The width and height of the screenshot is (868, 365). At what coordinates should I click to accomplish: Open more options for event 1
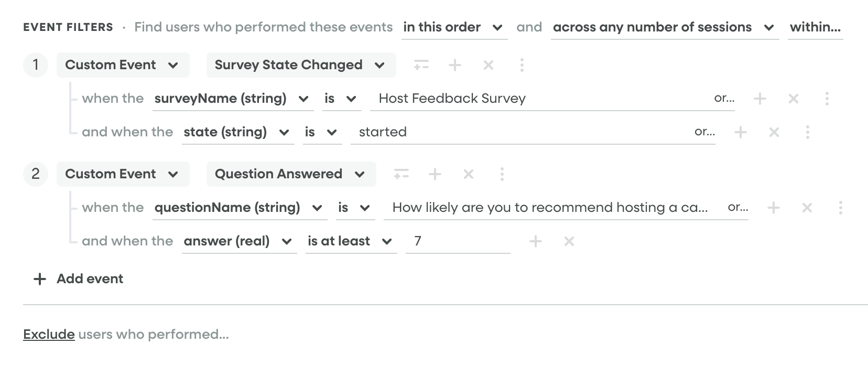[522, 65]
